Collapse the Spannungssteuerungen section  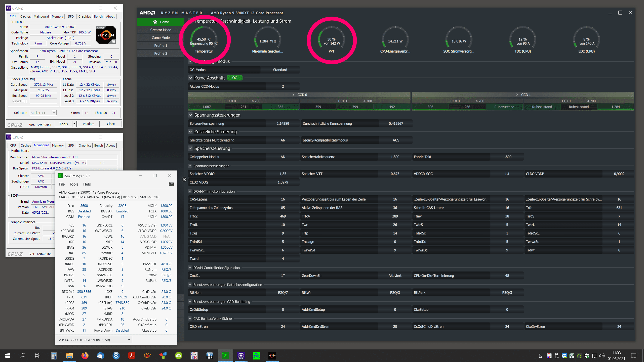(x=190, y=115)
